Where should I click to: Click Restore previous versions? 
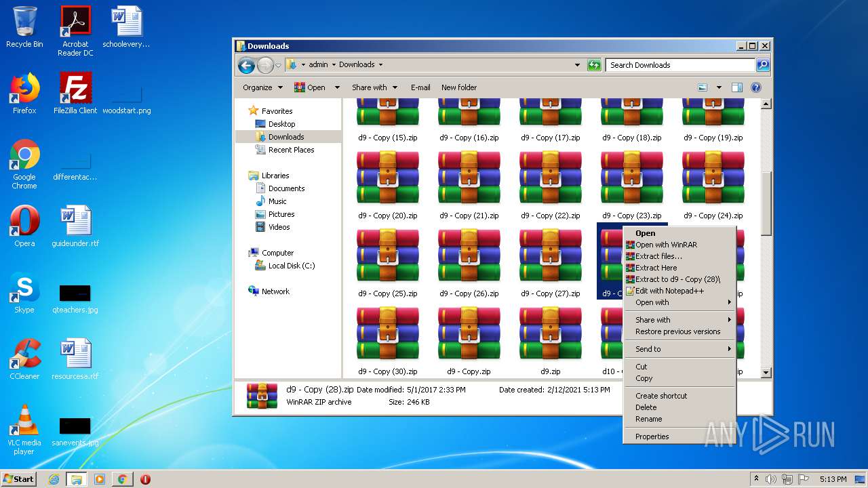point(679,331)
